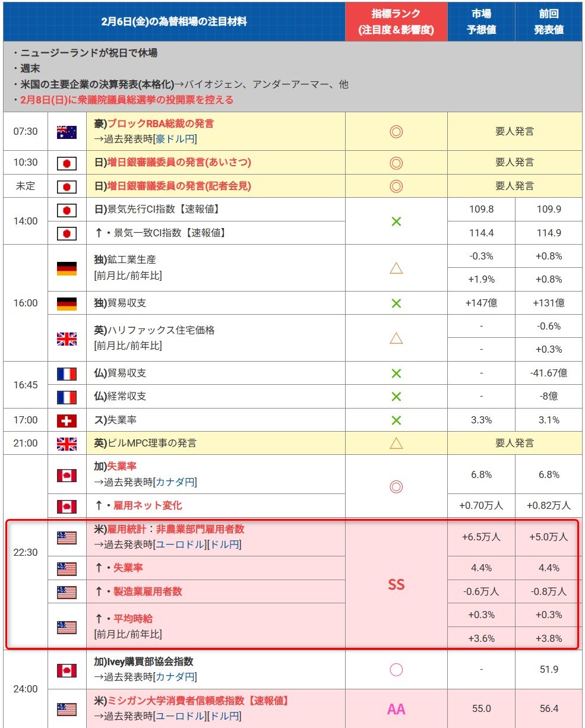This screenshot has width=585, height=728.
Task: Click the Swiss flag beside ス)失業率
Action: (x=67, y=420)
